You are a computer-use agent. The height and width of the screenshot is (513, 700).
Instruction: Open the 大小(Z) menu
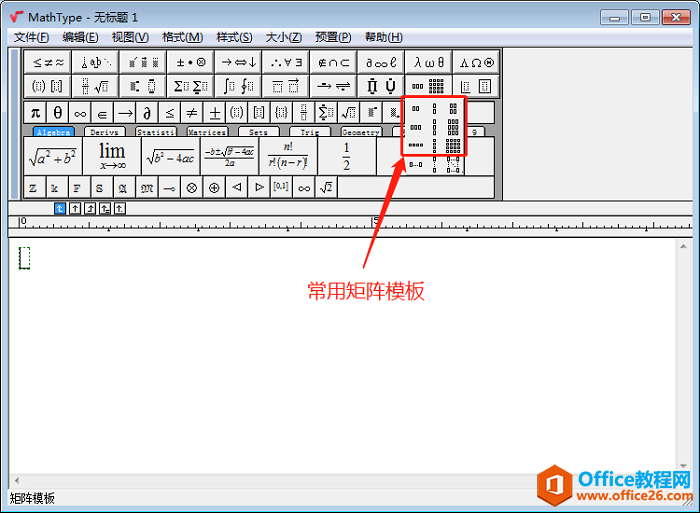pyautogui.click(x=284, y=37)
